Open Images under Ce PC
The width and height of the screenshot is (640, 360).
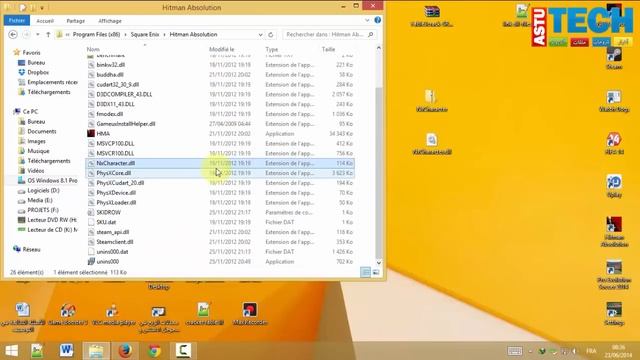tap(36, 141)
